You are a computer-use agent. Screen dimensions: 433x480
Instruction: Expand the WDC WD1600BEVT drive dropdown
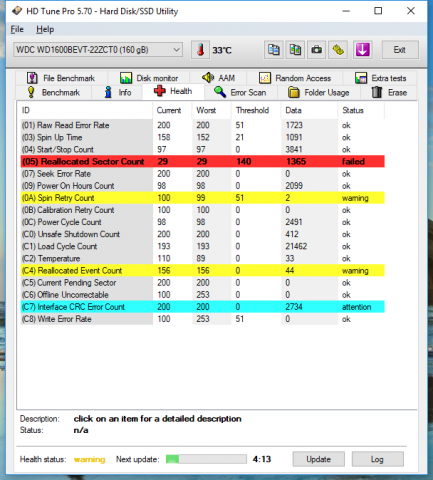coord(176,50)
